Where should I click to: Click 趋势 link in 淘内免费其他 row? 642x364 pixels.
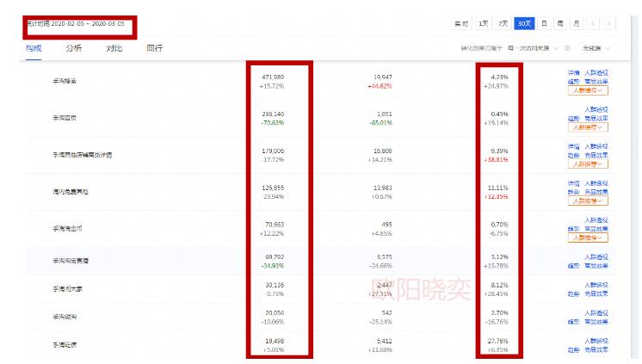click(573, 192)
